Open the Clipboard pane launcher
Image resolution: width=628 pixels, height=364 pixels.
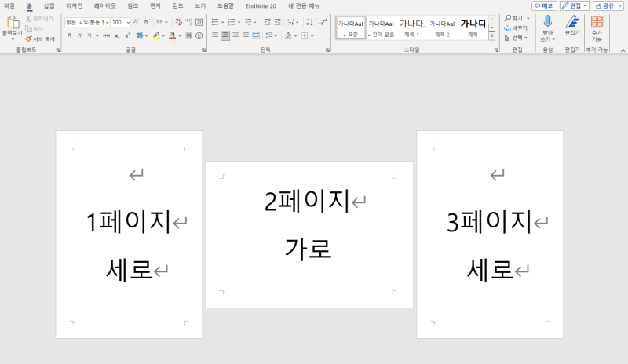point(58,49)
